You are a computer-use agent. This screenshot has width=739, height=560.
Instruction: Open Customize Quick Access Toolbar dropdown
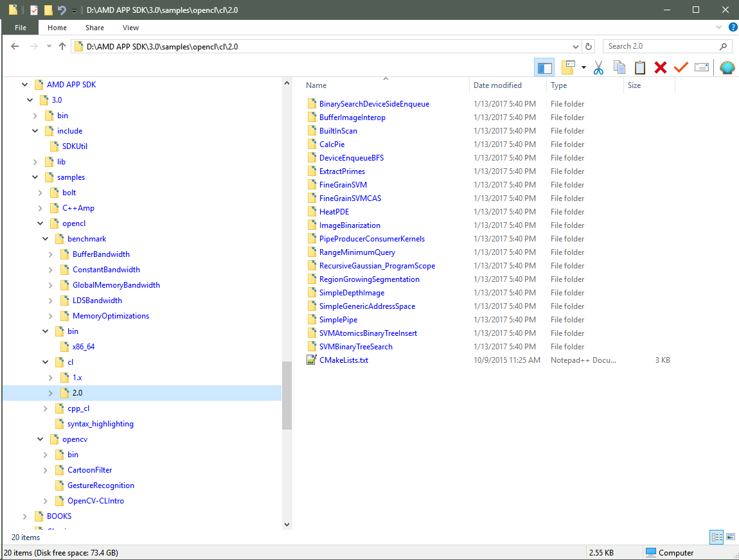[74, 10]
